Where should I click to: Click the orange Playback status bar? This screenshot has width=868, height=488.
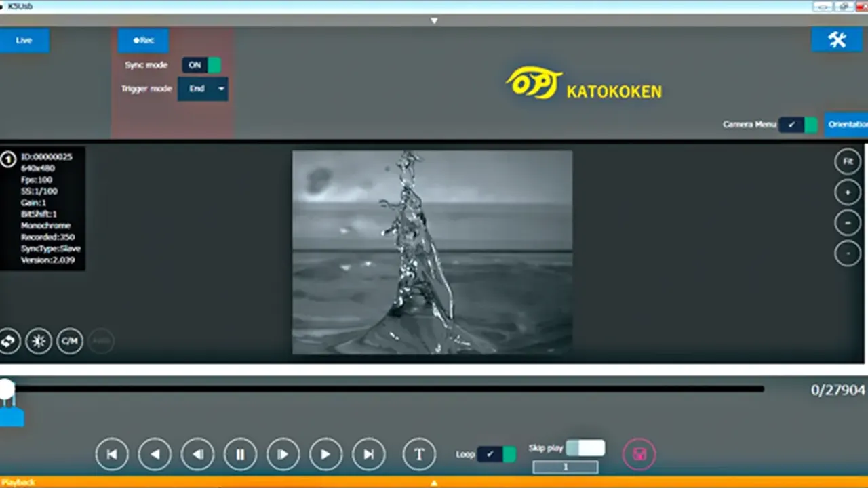(434, 483)
